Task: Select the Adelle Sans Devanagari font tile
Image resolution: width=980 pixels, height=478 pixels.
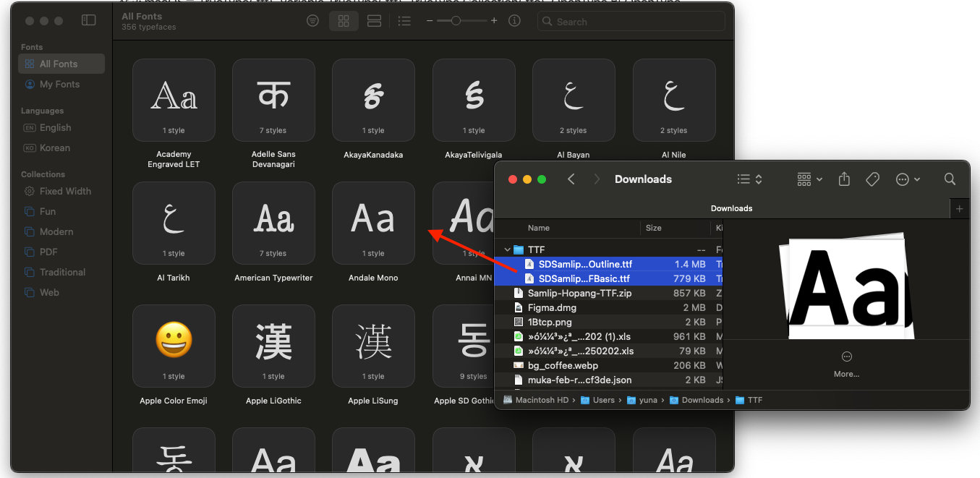Action: point(273,100)
